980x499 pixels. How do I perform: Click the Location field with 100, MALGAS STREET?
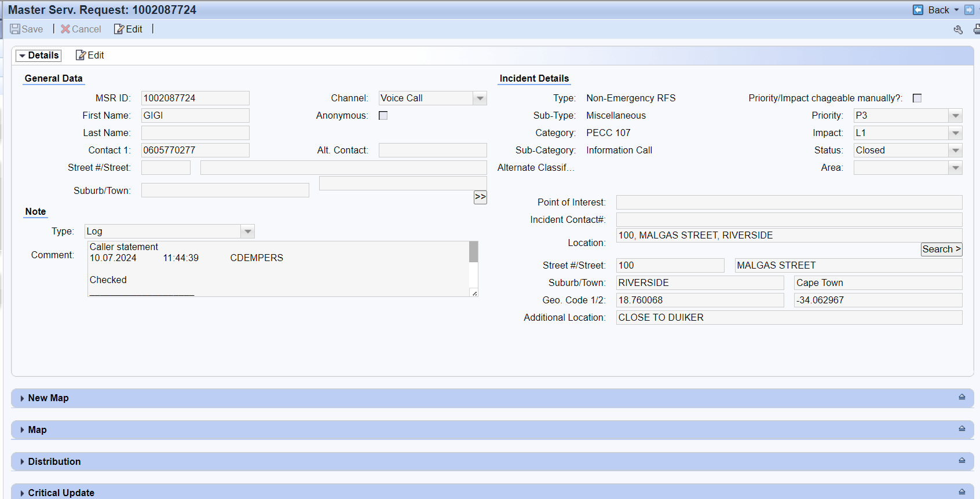coord(789,236)
